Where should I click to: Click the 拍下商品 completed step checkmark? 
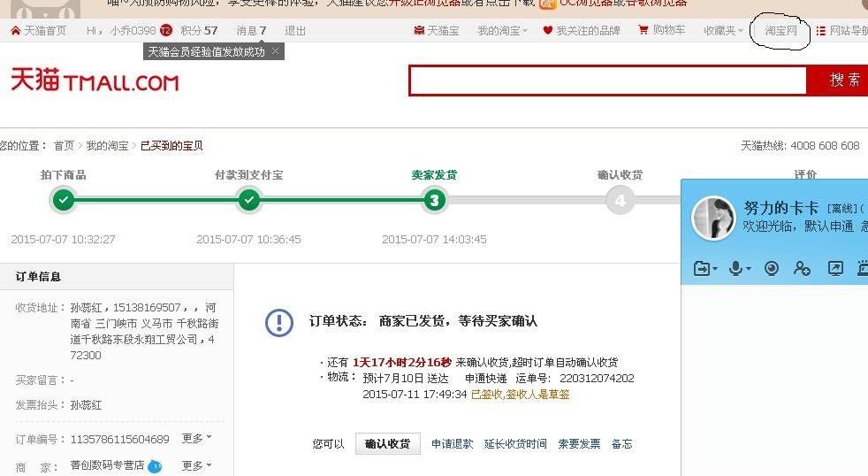[64, 200]
